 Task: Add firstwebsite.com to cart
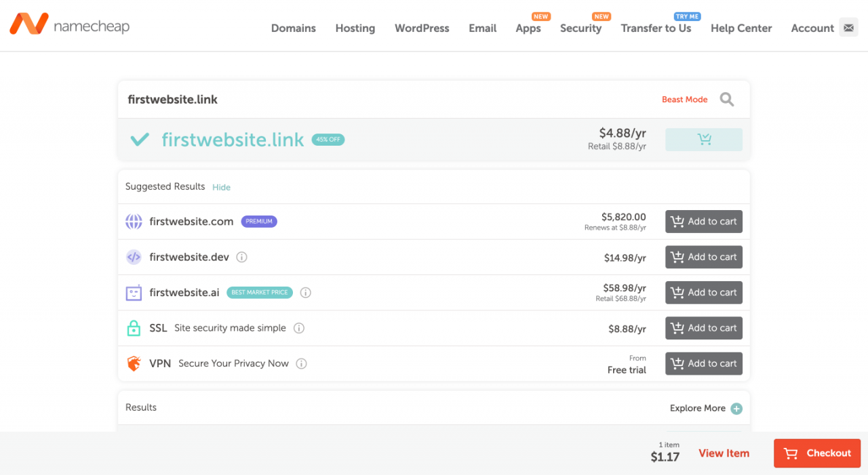(704, 222)
